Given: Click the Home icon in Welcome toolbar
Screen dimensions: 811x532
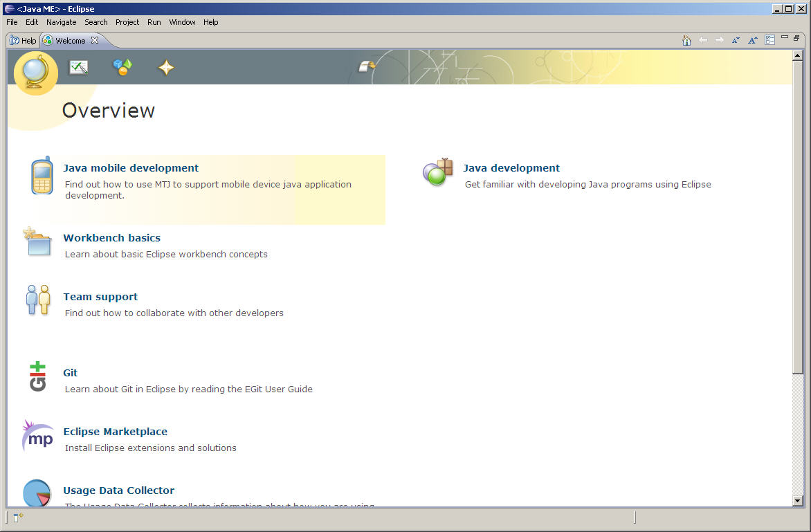Looking at the screenshot, I should click(x=686, y=40).
